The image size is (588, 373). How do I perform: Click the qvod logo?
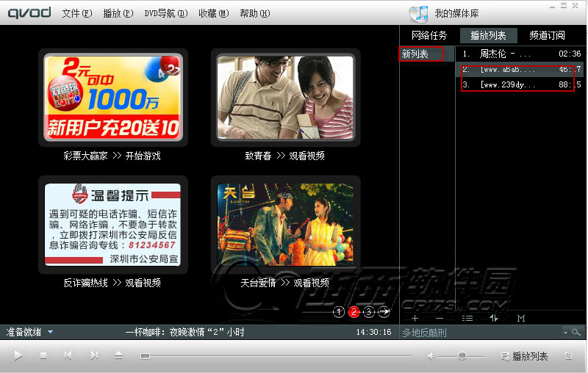[x=29, y=13]
